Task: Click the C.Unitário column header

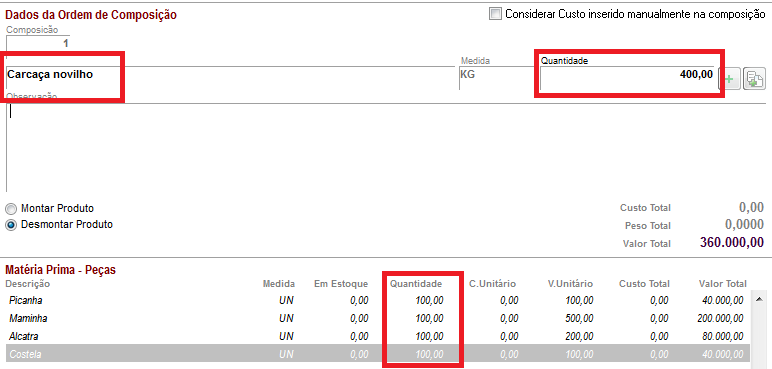Action: coord(492,284)
